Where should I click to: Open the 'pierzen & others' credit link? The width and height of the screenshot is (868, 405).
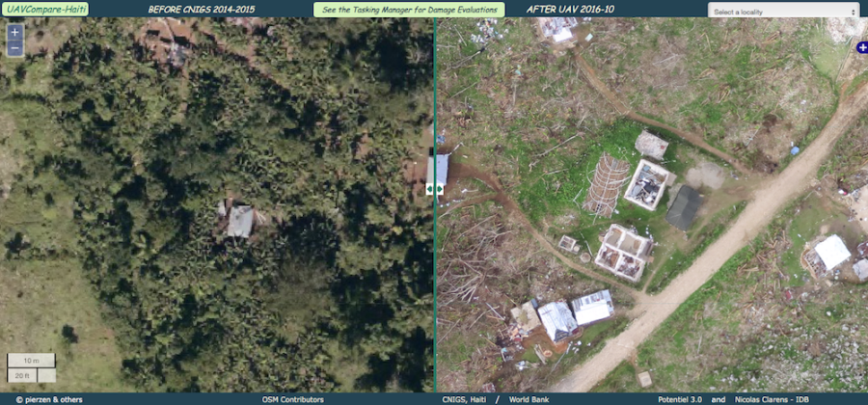tap(48, 398)
